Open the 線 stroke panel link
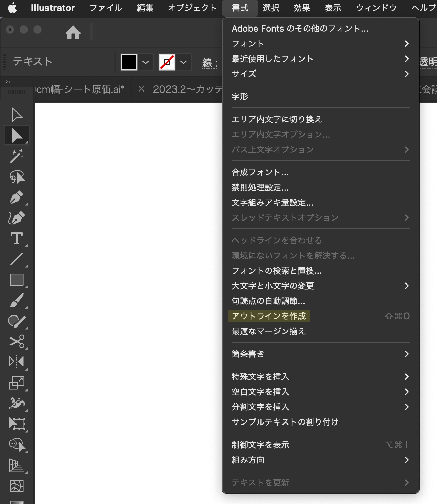The width and height of the screenshot is (437, 504). 210,63
